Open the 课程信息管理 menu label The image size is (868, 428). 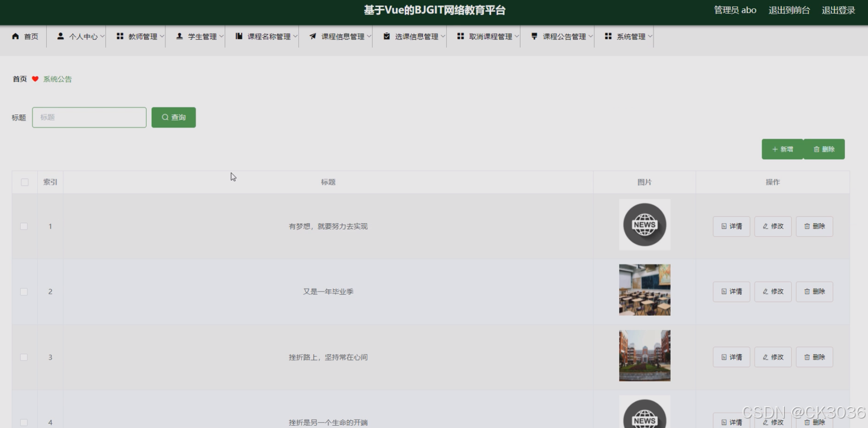pos(343,37)
